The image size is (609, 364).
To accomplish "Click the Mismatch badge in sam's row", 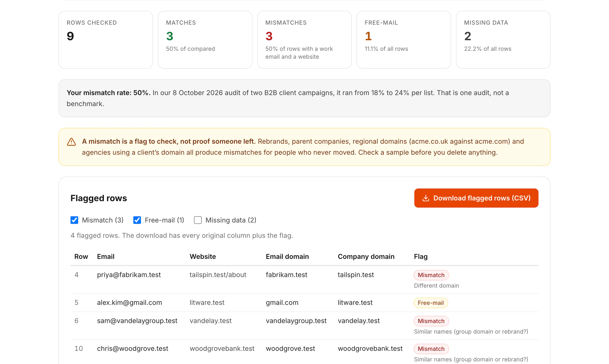I will pyautogui.click(x=431, y=321).
